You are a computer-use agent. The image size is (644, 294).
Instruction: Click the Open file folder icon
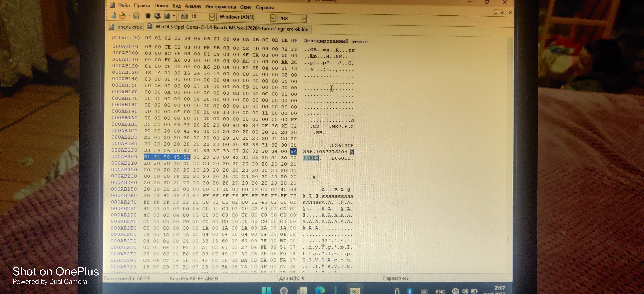coord(122,16)
